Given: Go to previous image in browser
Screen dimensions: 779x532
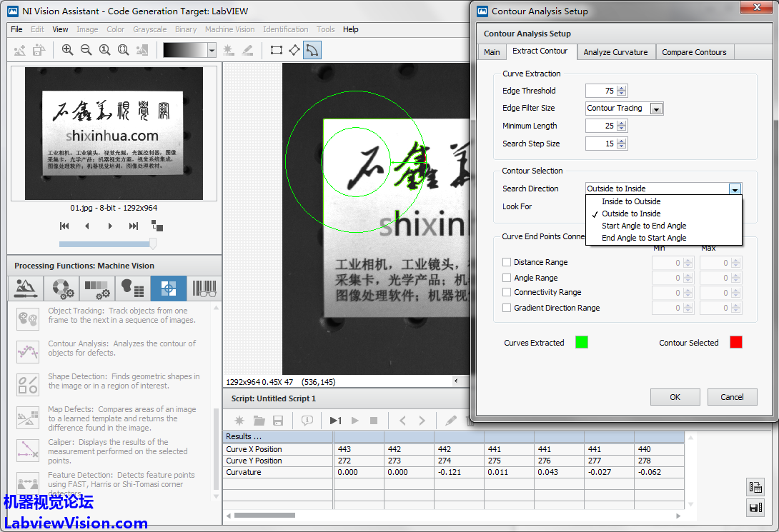Looking at the screenshot, I should [x=87, y=226].
